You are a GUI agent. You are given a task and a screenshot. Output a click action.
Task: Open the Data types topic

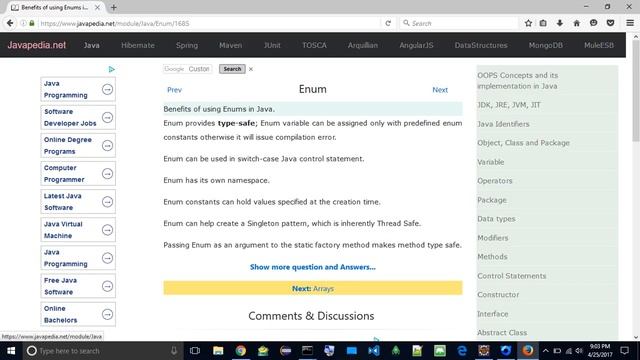pos(496,219)
